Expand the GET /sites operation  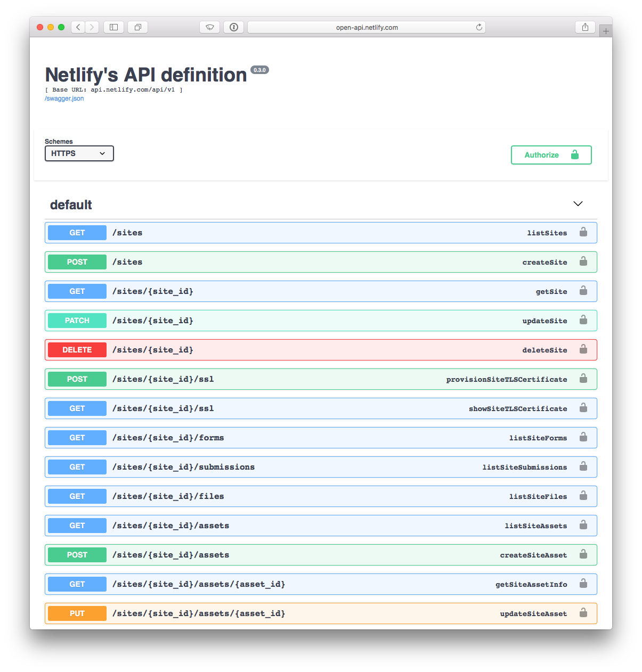point(321,233)
